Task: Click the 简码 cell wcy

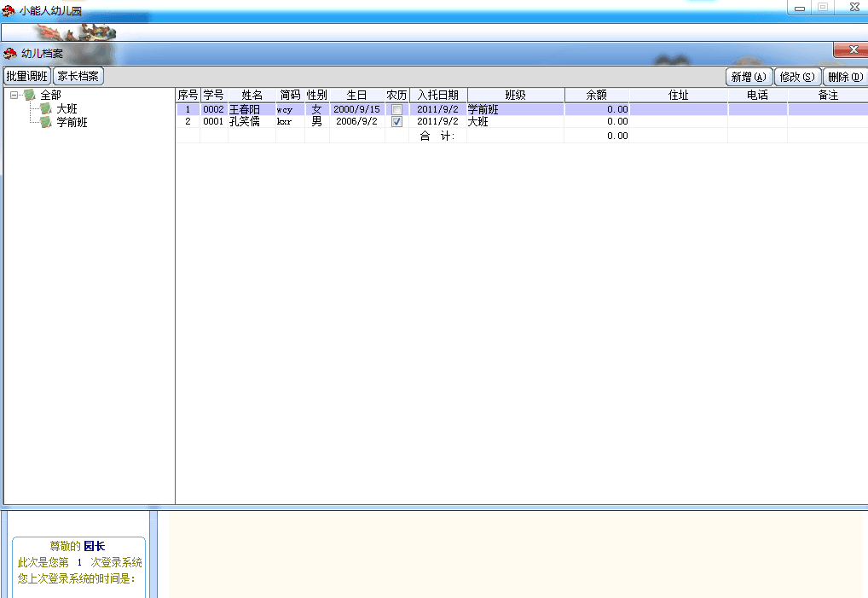Action: tap(290, 110)
